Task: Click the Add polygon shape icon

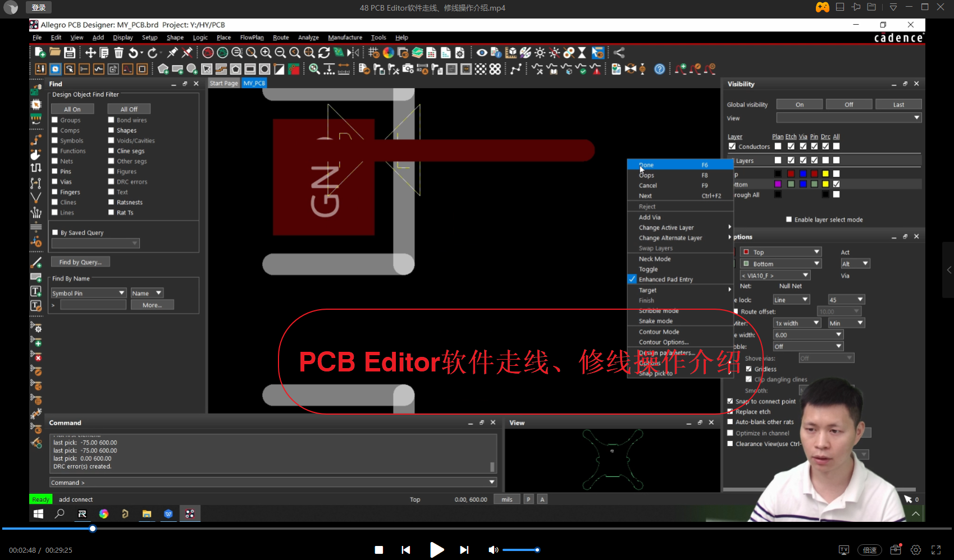Action: [163, 68]
